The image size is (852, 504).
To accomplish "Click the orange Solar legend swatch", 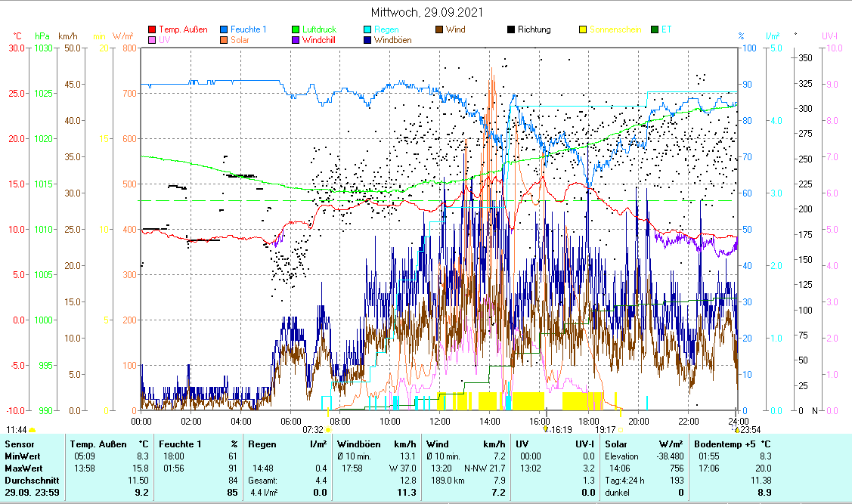I will click(x=225, y=40).
